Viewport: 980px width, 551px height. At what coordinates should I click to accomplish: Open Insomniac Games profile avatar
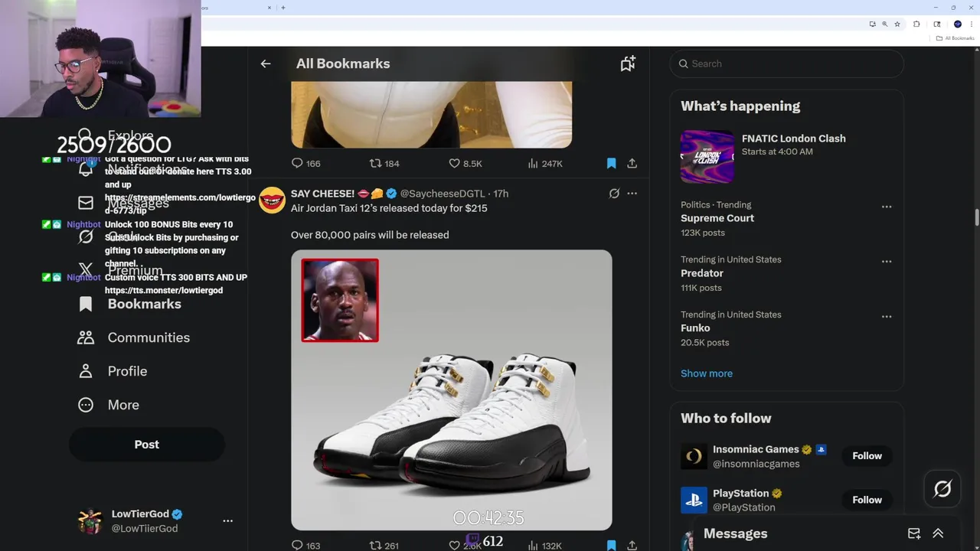(x=694, y=456)
